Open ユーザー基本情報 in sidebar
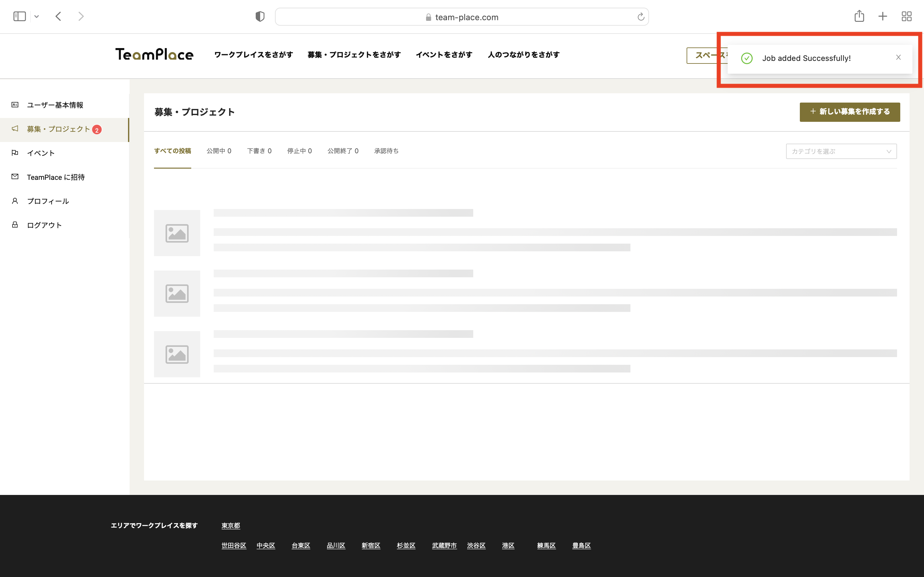Image resolution: width=924 pixels, height=577 pixels. [x=55, y=105]
